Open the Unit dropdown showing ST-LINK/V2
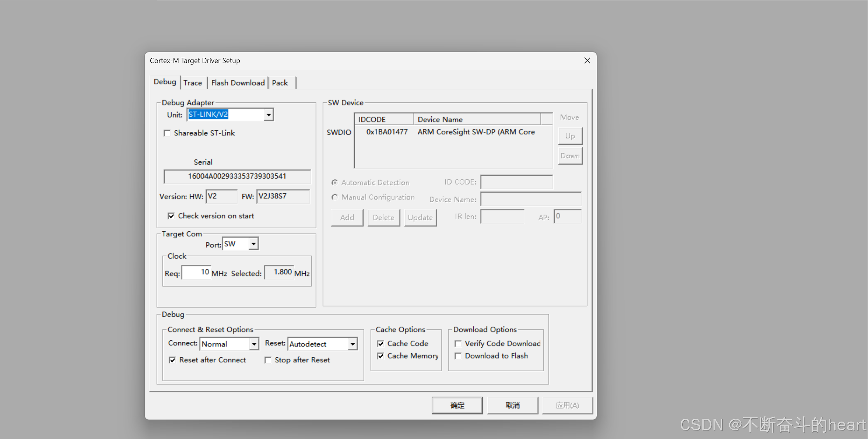This screenshot has height=439, width=868. click(x=268, y=114)
